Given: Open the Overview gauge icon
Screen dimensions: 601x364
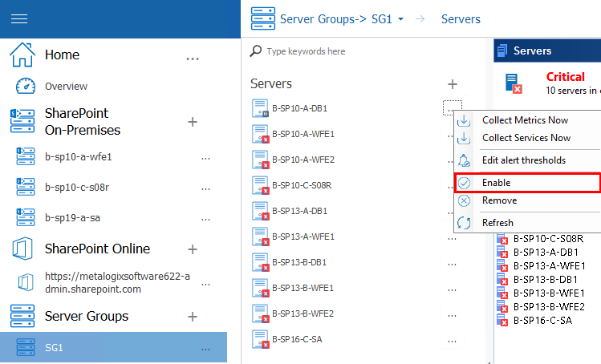Looking at the screenshot, I should click(26, 86).
